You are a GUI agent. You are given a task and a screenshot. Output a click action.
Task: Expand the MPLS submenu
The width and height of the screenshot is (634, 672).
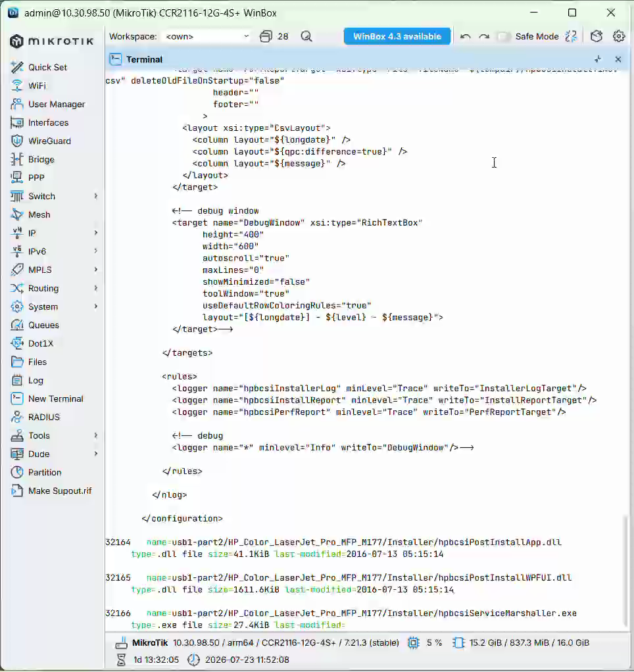pos(95,270)
